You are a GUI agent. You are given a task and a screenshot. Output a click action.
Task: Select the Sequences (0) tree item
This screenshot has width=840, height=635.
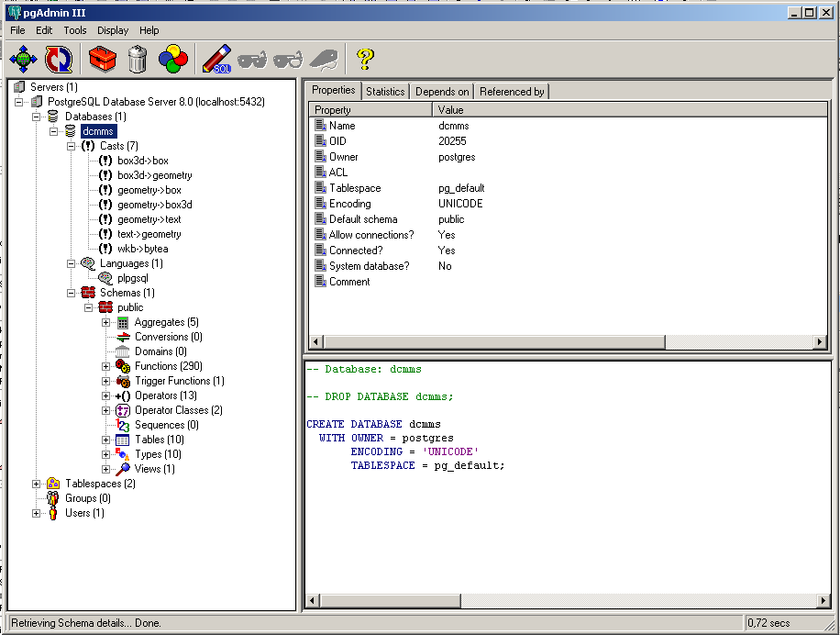[x=167, y=425]
